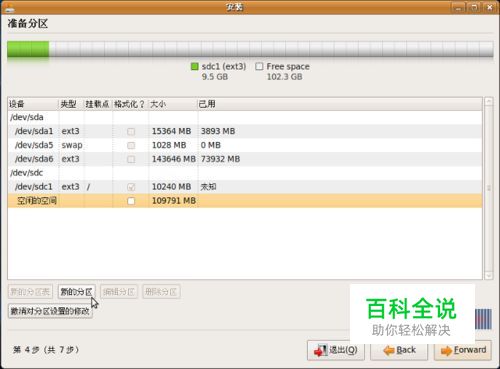This screenshot has height=369, width=500.
Task: Click the up arrow of the list scrollbar
Action: [x=489, y=101]
